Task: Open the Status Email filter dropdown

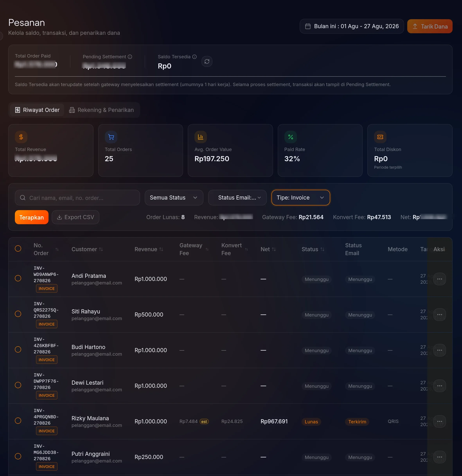Action: (237, 198)
